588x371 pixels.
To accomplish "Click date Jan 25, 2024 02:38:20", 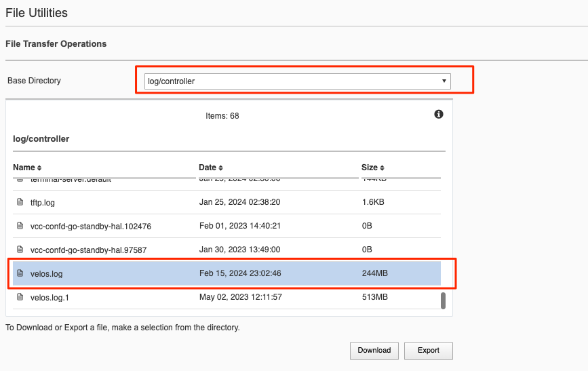I will tap(239, 202).
